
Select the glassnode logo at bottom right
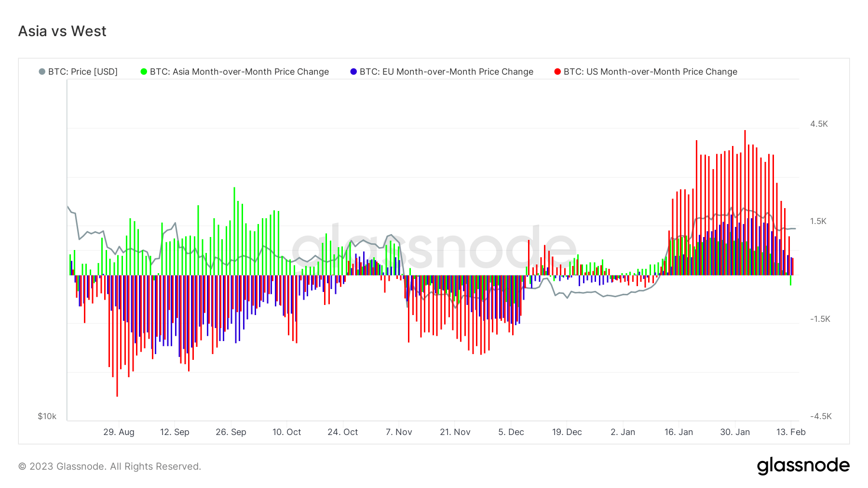click(804, 465)
